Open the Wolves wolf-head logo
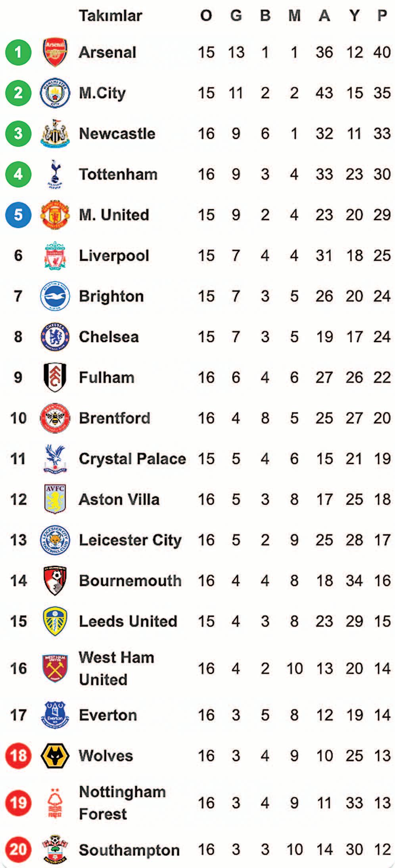The width and height of the screenshot is (395, 868). tap(55, 755)
